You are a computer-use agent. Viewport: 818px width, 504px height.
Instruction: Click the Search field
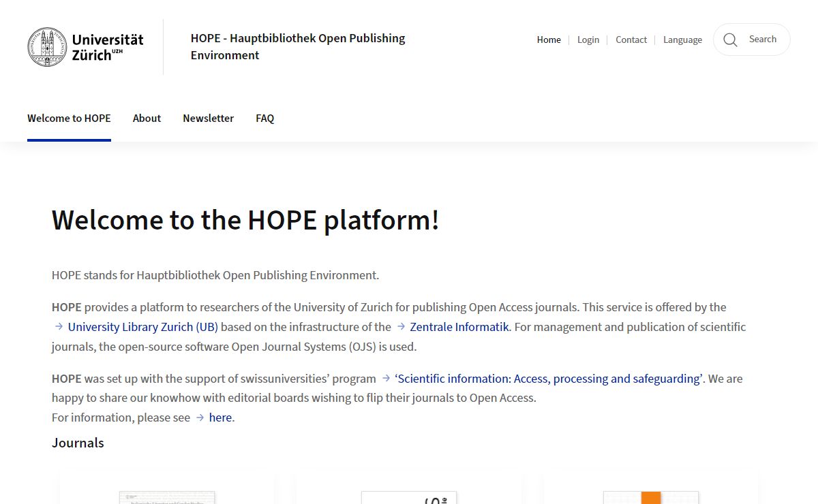point(752,40)
